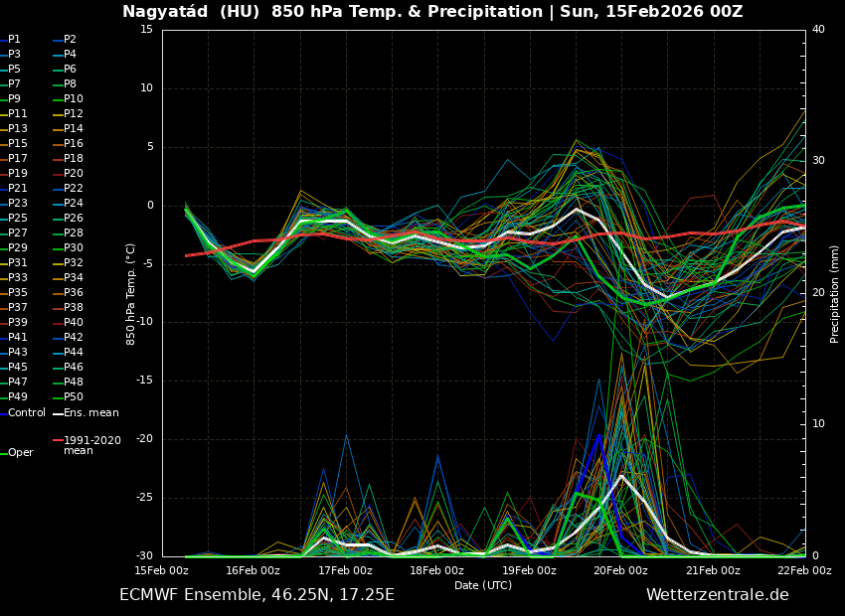The width and height of the screenshot is (845, 616).
Task: Click the P13 legend entry
Action: (18, 129)
